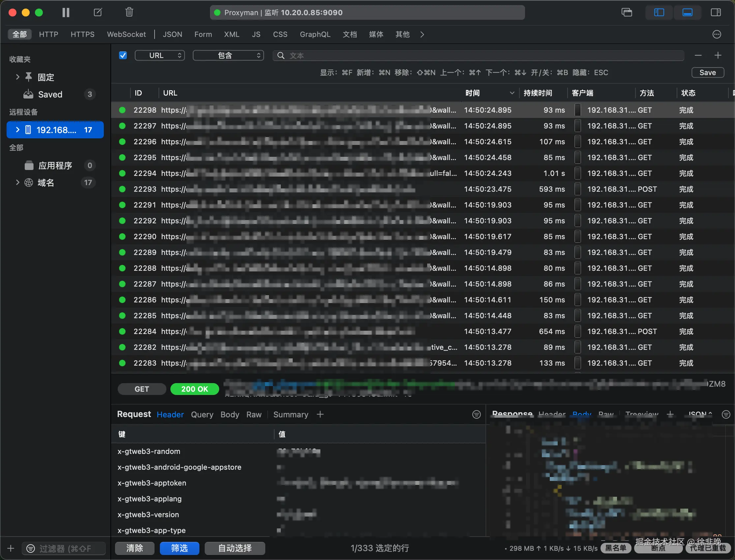Click the minus icon to remove filter row
The width and height of the screenshot is (735, 560).
coord(698,55)
